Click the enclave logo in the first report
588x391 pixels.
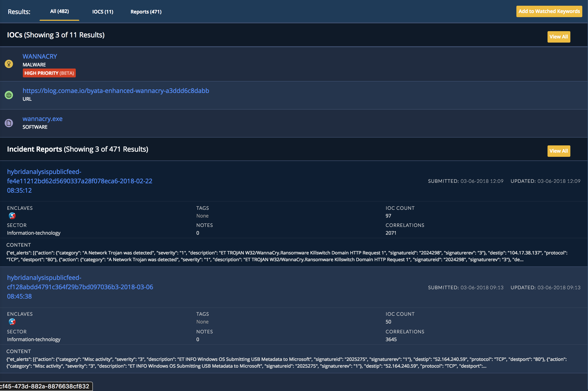(12, 216)
